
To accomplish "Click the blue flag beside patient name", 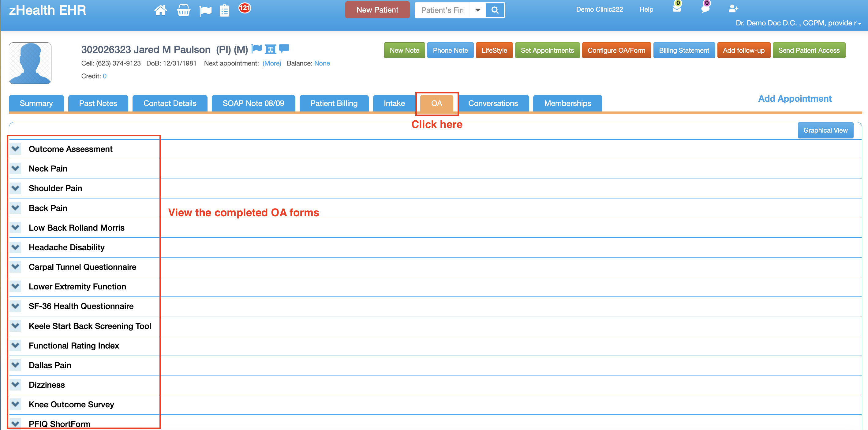I will click(257, 49).
